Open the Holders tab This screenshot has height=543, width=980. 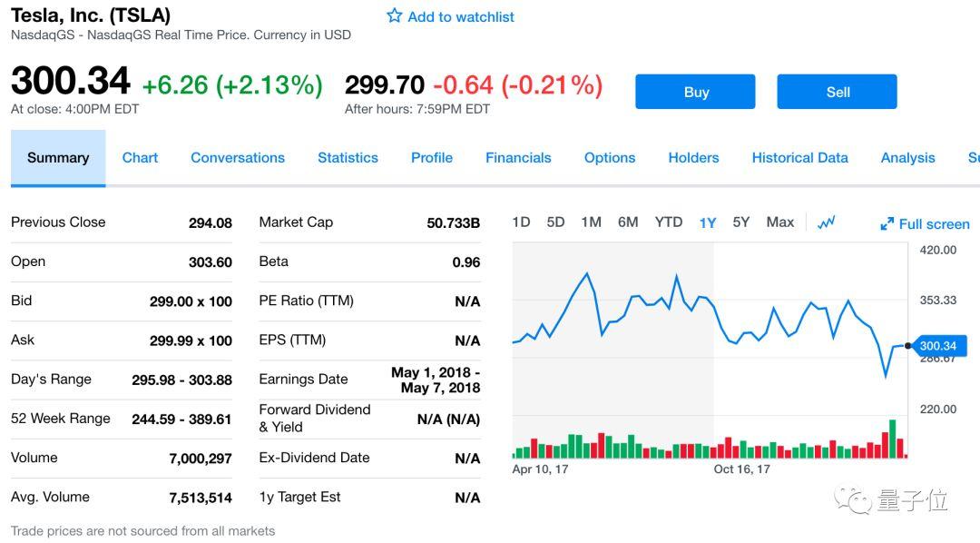click(693, 157)
